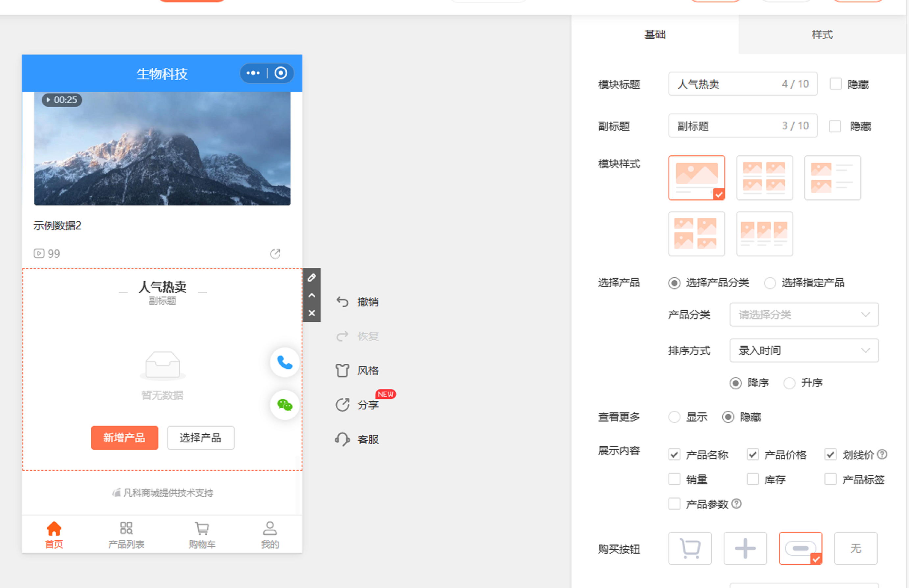
Task: Click the green WeChat floating icon
Action: click(285, 405)
